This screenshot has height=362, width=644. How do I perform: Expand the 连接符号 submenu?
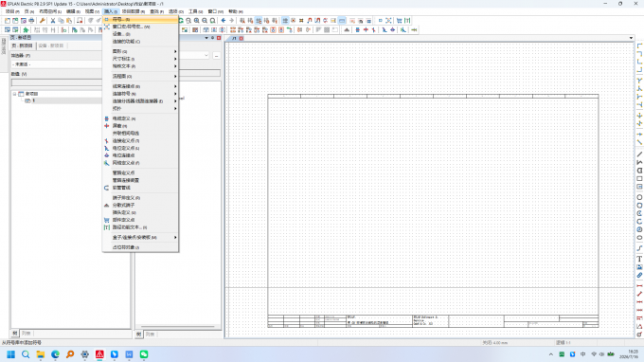click(x=140, y=94)
